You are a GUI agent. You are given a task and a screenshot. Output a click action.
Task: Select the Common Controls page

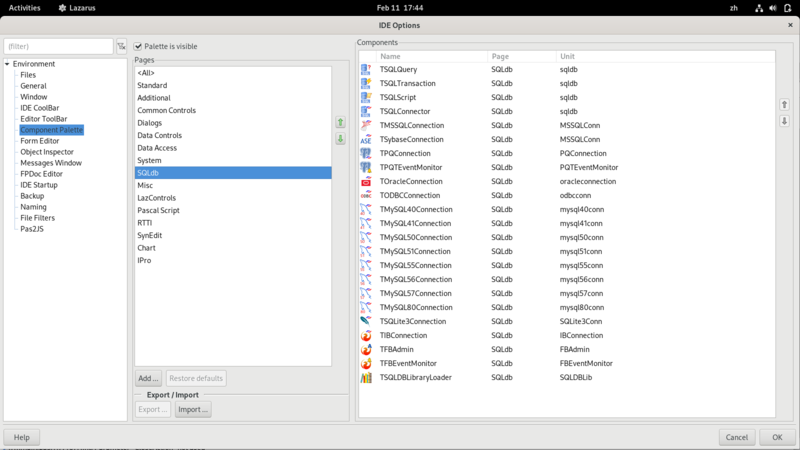(233, 110)
